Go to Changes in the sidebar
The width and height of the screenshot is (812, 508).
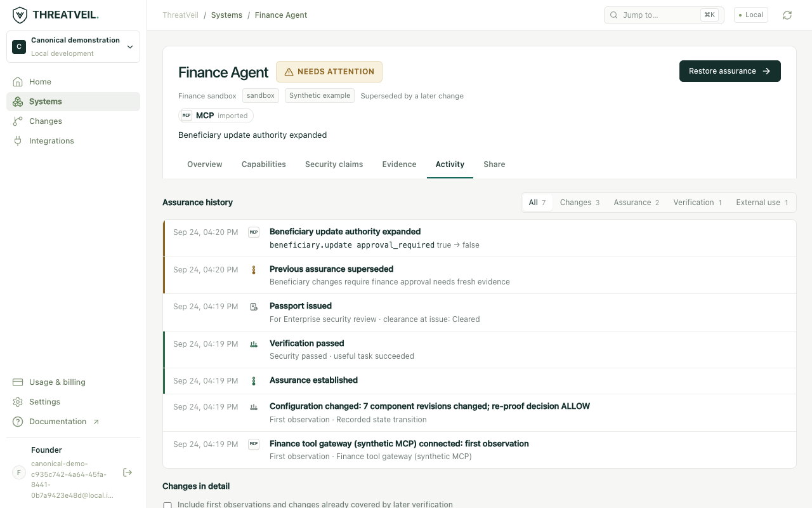[x=73, y=121]
